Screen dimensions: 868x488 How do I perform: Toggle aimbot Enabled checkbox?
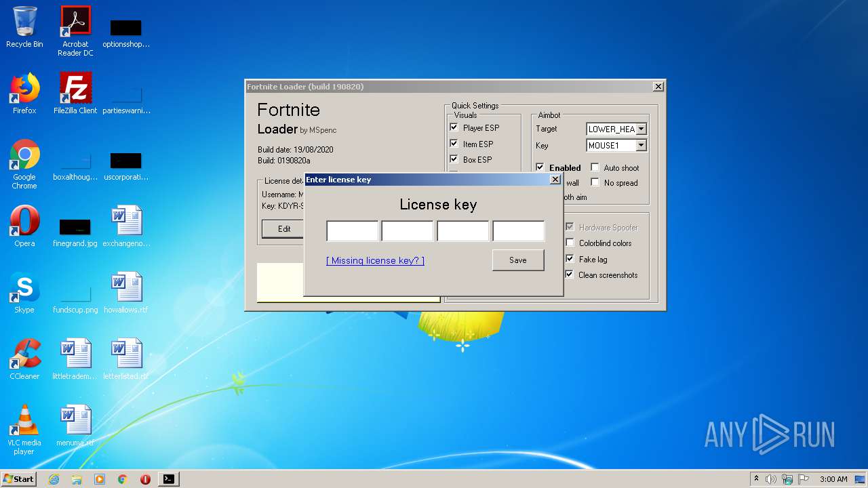(540, 167)
